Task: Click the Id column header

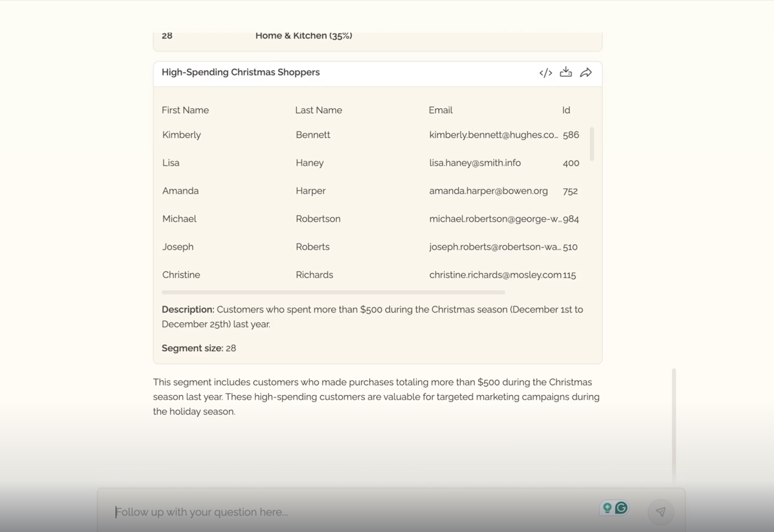Action: click(566, 110)
